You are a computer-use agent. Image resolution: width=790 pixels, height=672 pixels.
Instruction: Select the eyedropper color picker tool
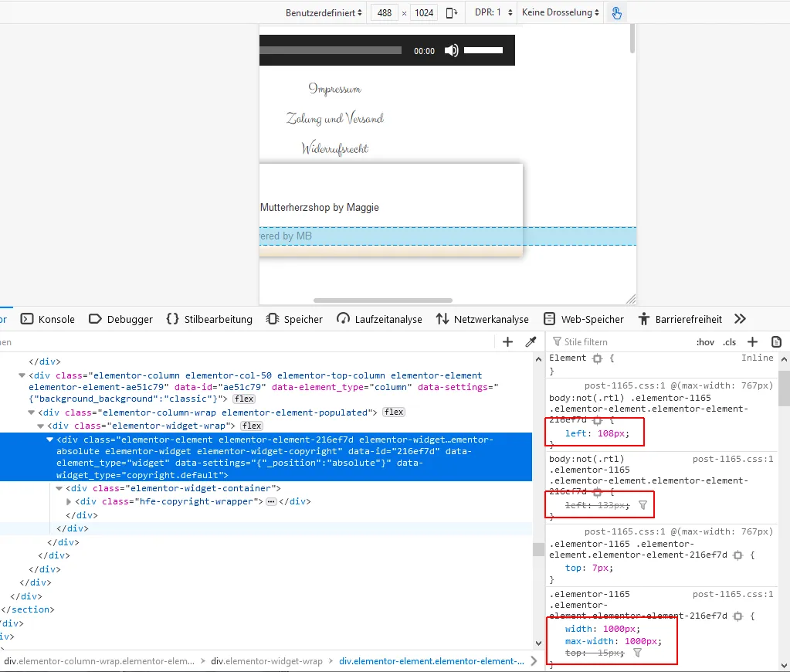pyautogui.click(x=531, y=342)
